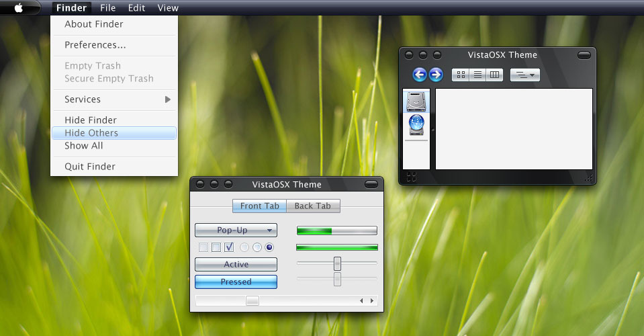Screen dimensions: 644x336
Task: Click the empty white file area in Finder window
Action: pos(514,129)
